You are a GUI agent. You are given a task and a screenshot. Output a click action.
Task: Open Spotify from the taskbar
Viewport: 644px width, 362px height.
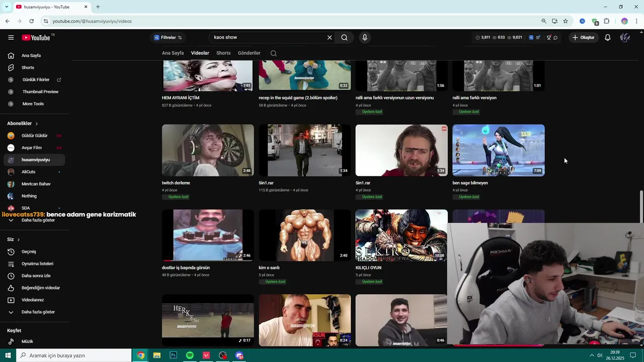pos(190,355)
